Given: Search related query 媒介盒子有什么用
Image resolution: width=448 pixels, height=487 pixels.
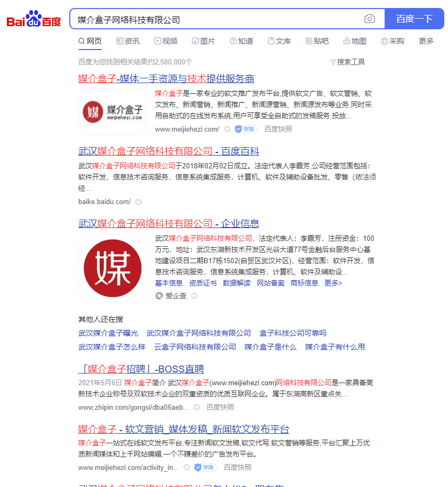Looking at the screenshot, I should [335, 347].
